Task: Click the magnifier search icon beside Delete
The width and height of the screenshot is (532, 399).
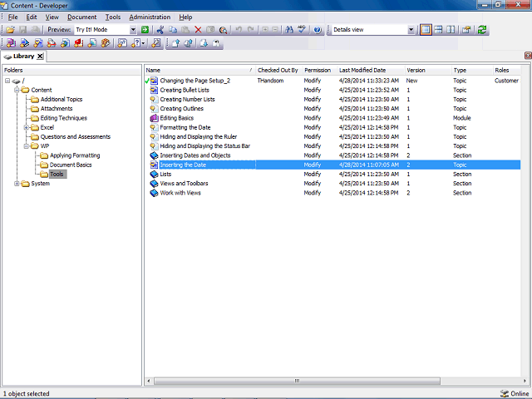Action: pyautogui.click(x=223, y=30)
